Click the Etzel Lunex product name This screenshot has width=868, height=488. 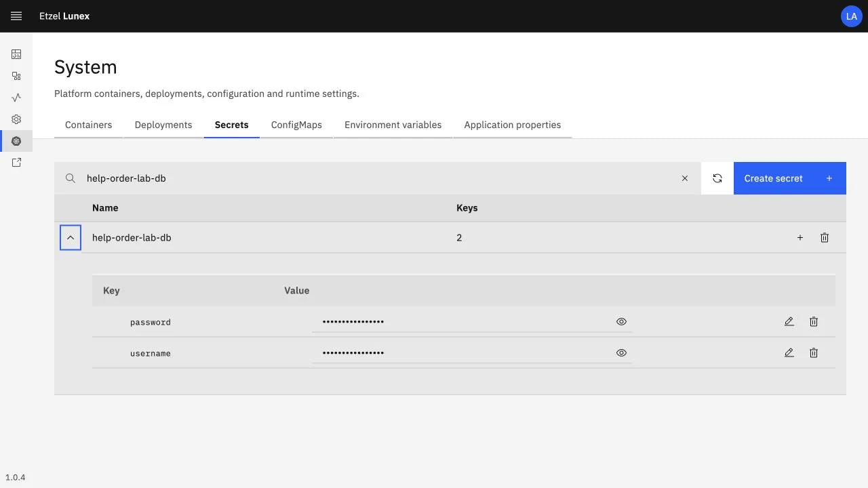click(64, 16)
